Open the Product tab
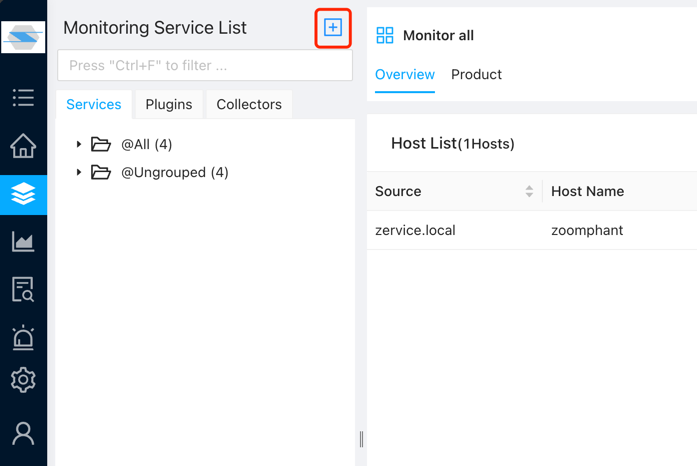 click(x=476, y=75)
